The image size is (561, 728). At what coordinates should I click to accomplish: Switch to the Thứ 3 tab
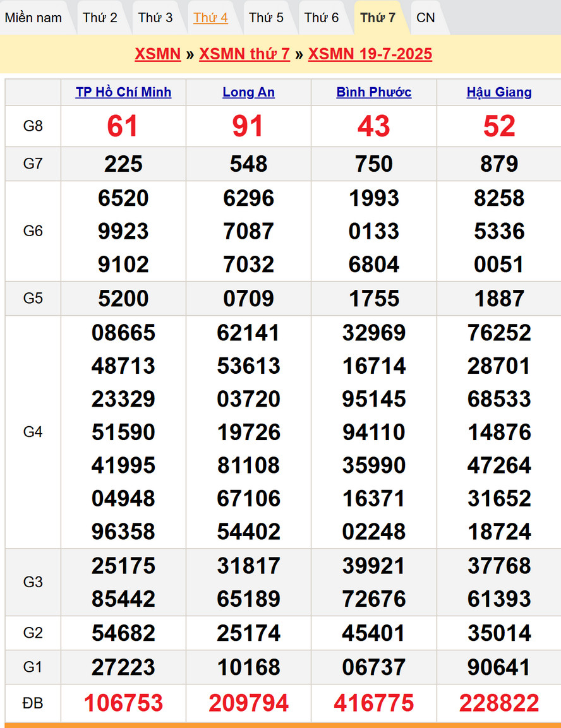[x=155, y=18]
